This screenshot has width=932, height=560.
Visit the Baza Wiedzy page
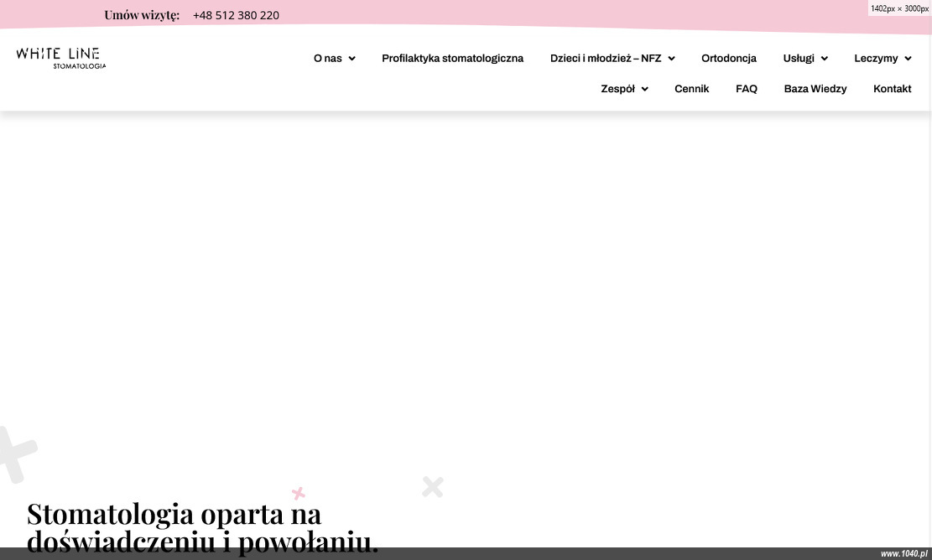[815, 89]
